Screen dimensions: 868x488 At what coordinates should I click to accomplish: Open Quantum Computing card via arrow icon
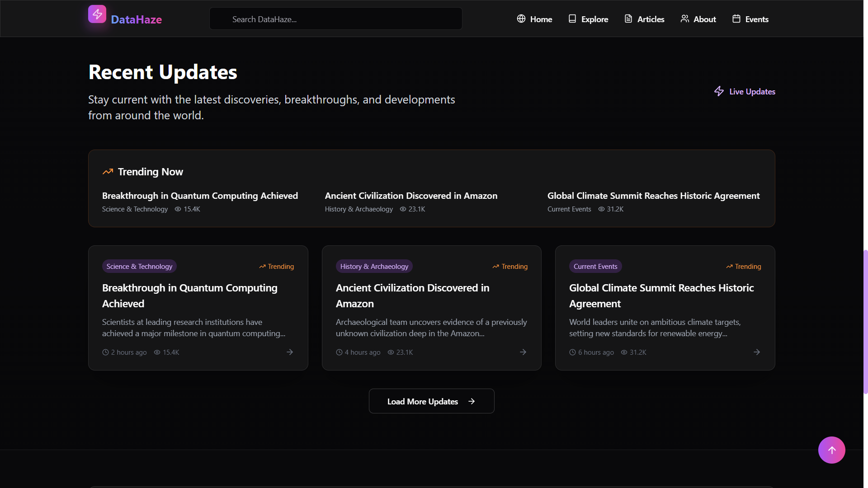(290, 352)
